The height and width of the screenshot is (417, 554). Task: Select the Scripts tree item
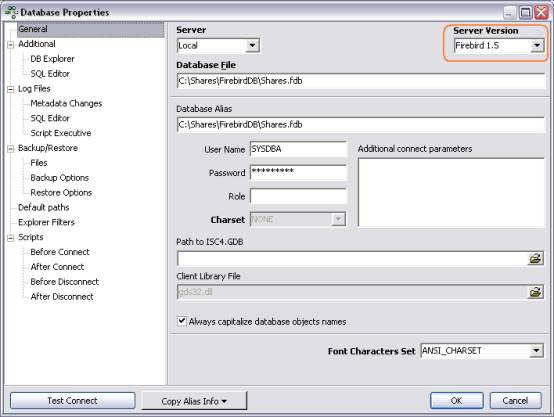[x=31, y=237]
